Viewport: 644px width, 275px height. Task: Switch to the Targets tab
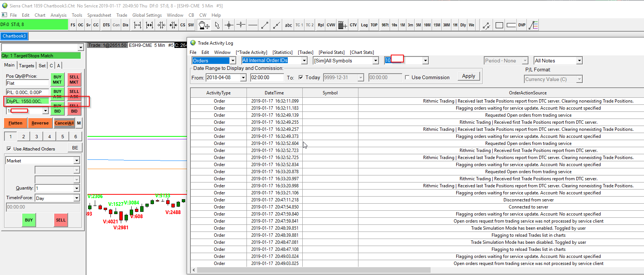tap(26, 65)
